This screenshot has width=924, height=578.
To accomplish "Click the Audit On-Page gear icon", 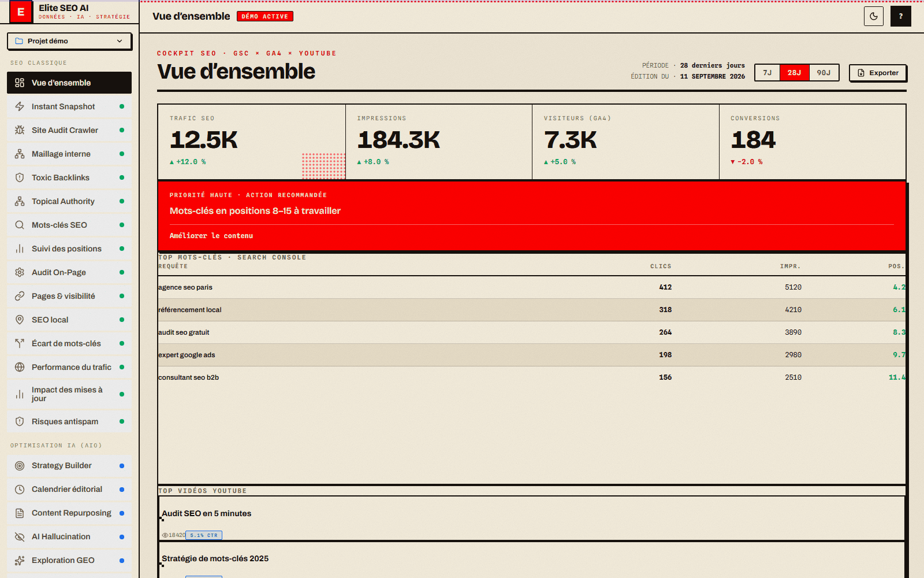I will click(20, 272).
